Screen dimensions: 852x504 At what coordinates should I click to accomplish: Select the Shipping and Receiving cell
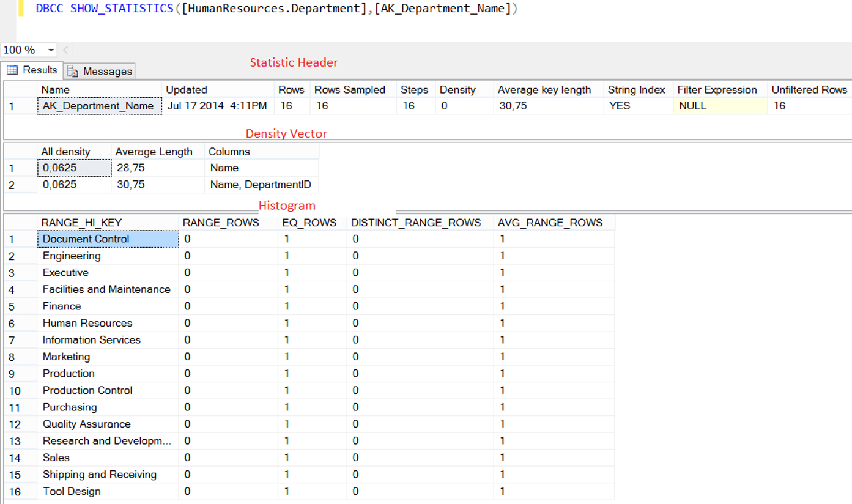(108, 475)
